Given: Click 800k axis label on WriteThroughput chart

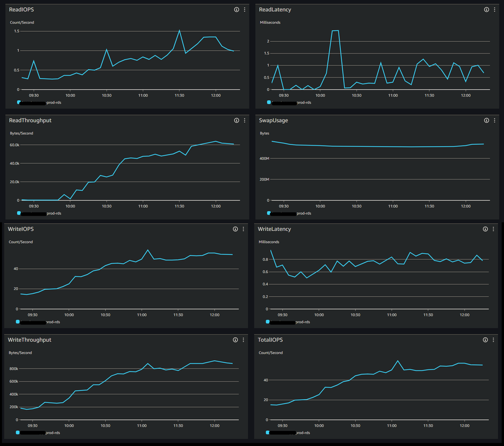Looking at the screenshot, I should 14,369.
